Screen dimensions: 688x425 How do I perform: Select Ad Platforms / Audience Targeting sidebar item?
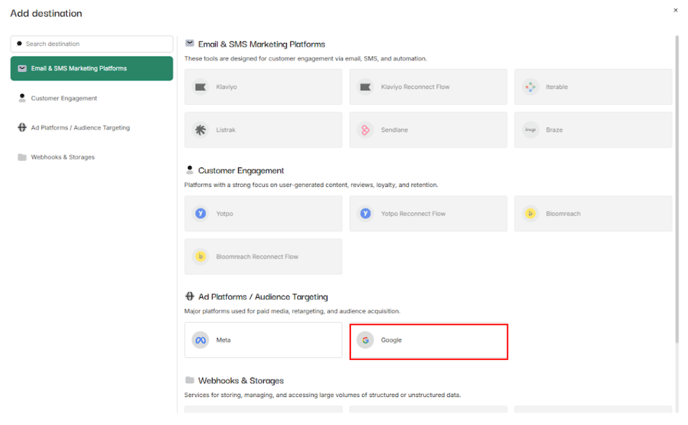coord(80,127)
